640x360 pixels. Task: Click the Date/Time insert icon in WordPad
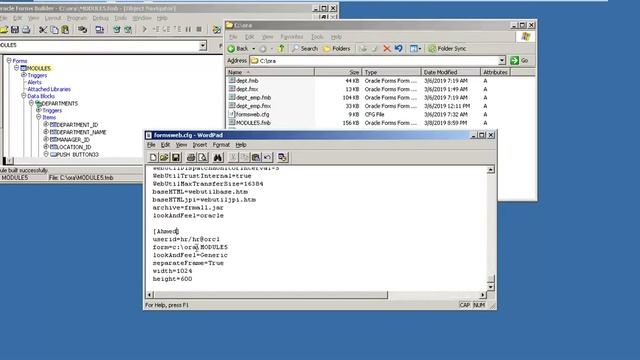[x=282, y=158]
